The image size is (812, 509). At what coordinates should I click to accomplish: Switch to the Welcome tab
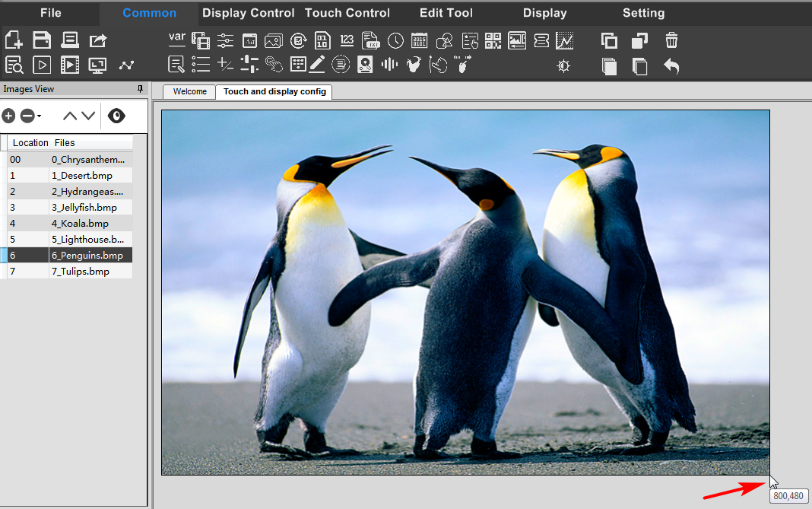[x=189, y=91]
